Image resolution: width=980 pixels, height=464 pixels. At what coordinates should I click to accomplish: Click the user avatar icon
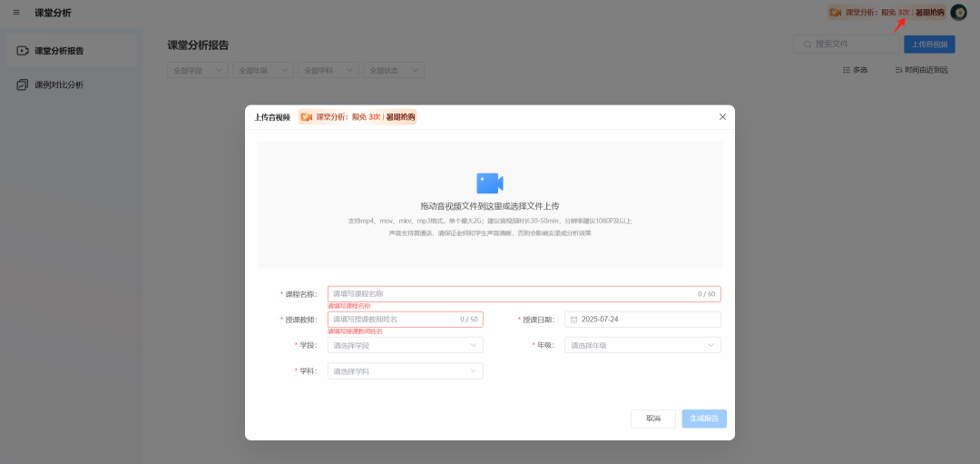pyautogui.click(x=958, y=12)
